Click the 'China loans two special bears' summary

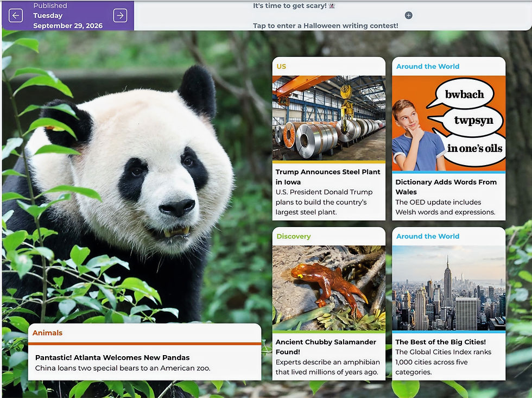(x=123, y=368)
